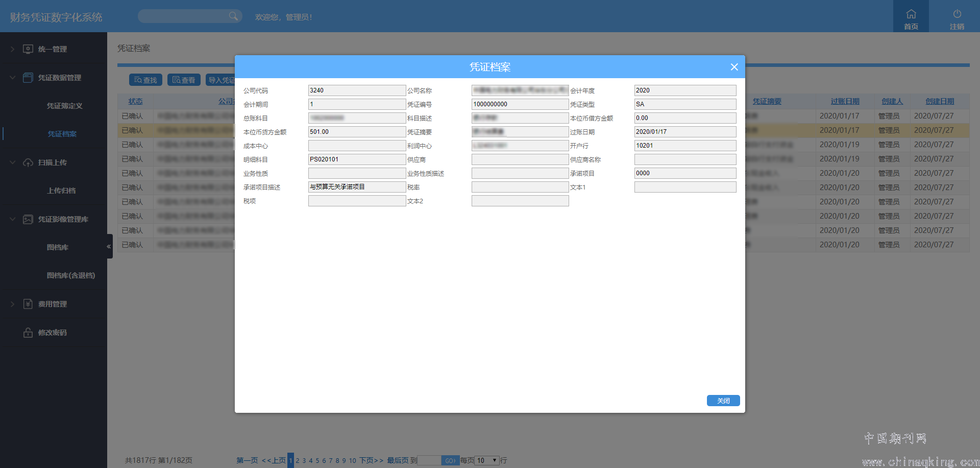Click the 共1817行 第1/182页 status text
This screenshot has height=468, width=980.
point(159,460)
